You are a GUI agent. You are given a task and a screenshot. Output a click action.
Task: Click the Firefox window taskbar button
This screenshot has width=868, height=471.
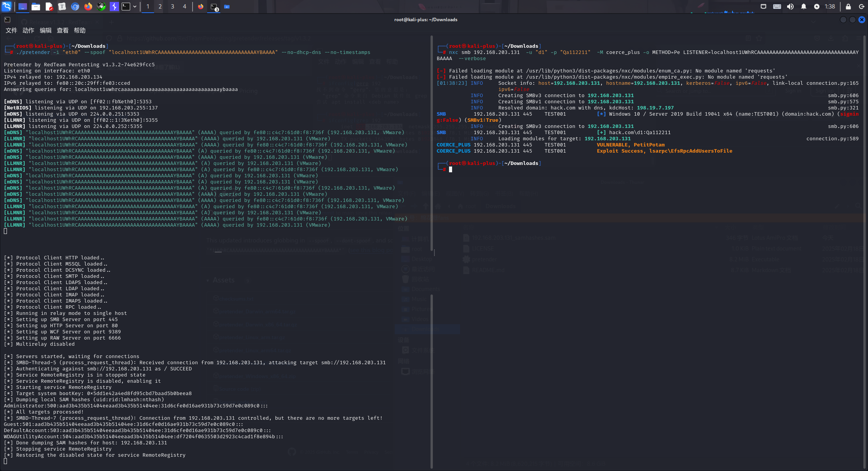pos(201,7)
